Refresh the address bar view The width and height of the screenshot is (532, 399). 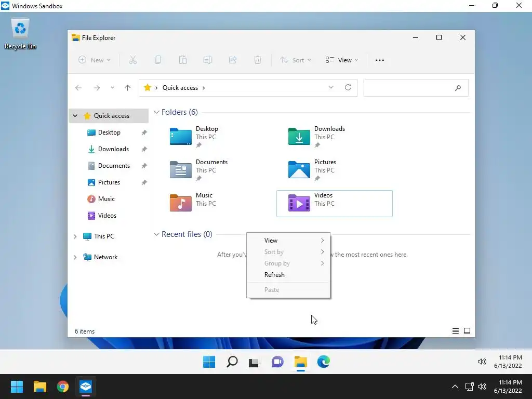coord(348,87)
